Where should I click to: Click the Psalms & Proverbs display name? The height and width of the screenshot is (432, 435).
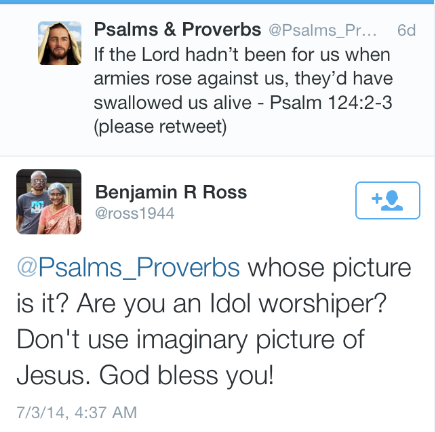177,30
